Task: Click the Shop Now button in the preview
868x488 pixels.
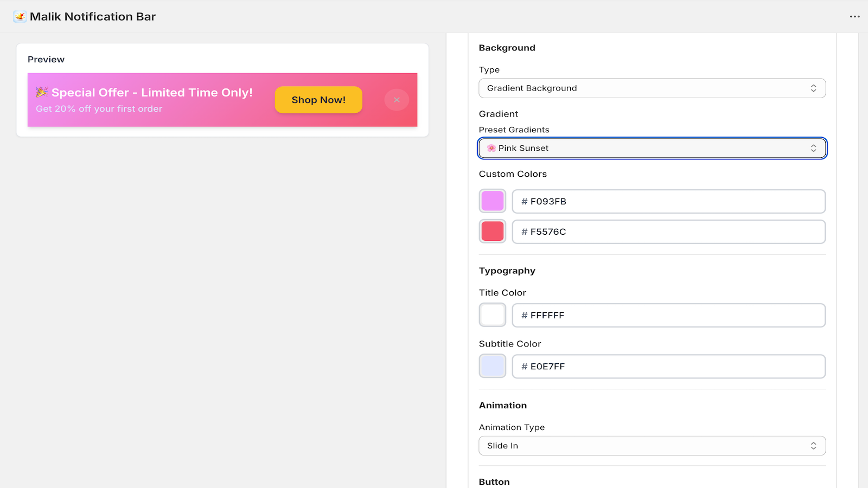Action: [318, 100]
